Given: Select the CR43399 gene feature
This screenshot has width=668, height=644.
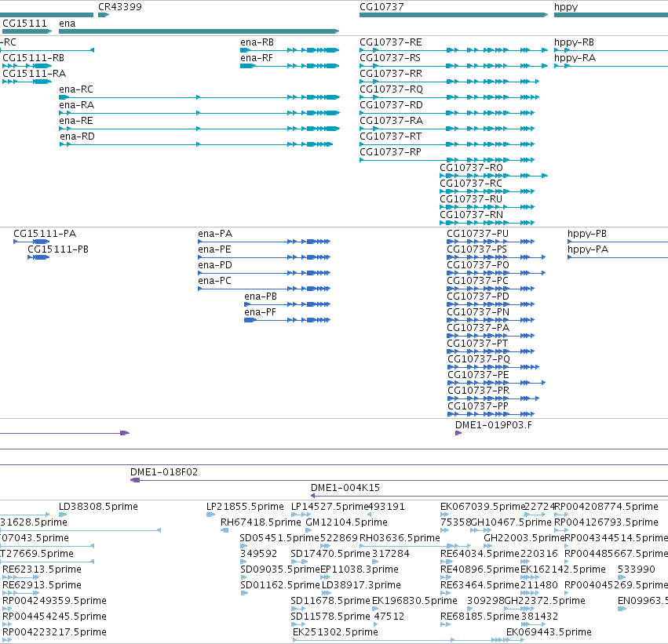Looking at the screenshot, I should point(104,15).
